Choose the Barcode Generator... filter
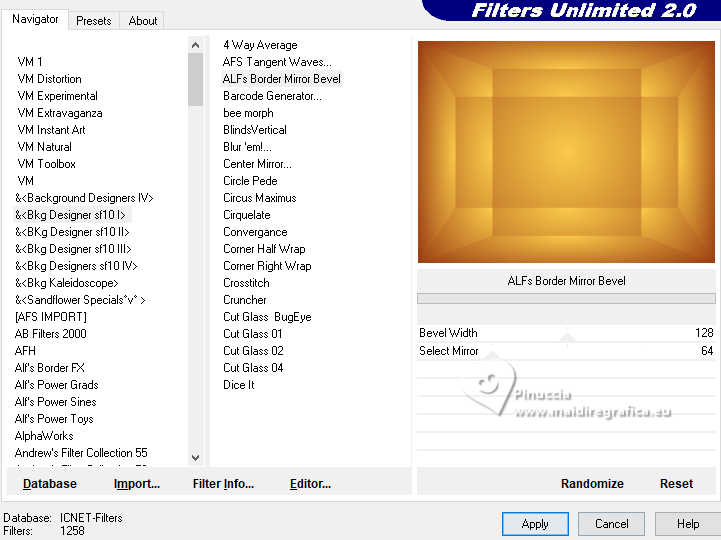This screenshot has width=721, height=540. [x=272, y=96]
